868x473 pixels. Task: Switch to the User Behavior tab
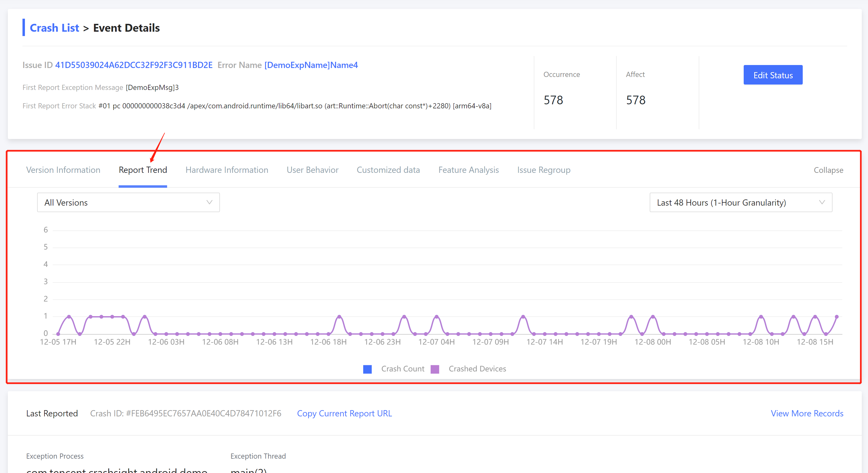coord(312,170)
